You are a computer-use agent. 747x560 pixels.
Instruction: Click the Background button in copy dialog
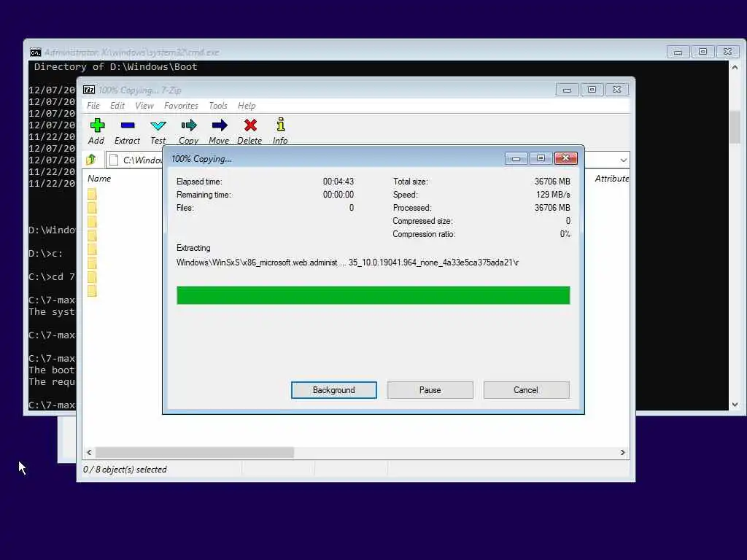click(334, 390)
